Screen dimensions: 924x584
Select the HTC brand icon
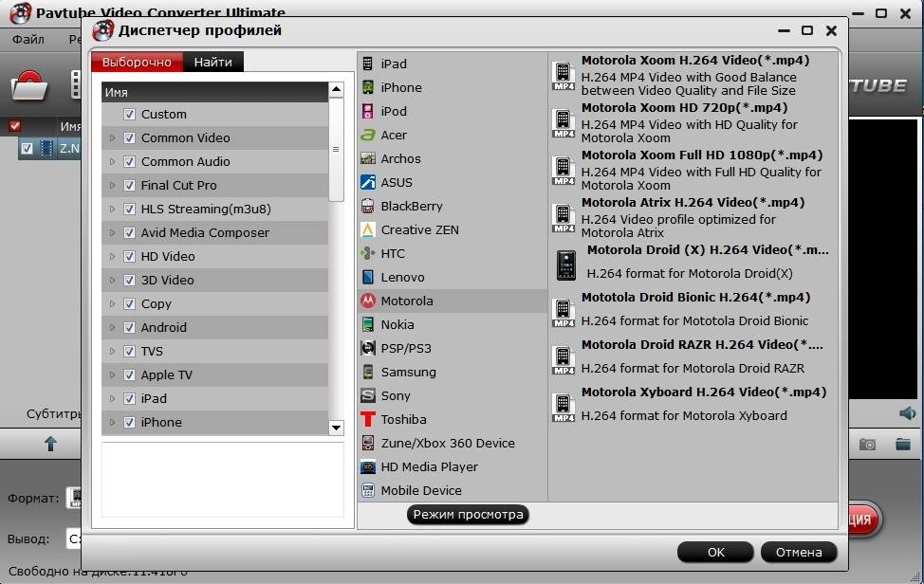(368, 253)
